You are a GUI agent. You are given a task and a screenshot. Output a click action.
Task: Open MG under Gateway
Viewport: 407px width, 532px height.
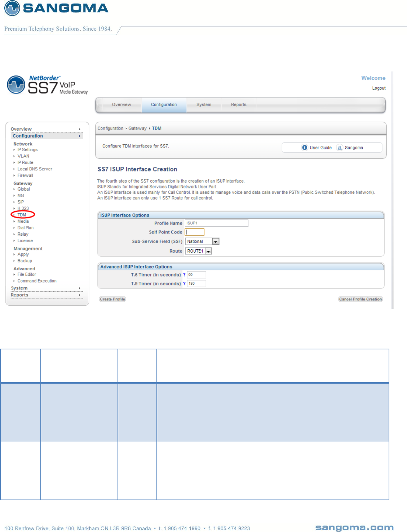tap(21, 196)
